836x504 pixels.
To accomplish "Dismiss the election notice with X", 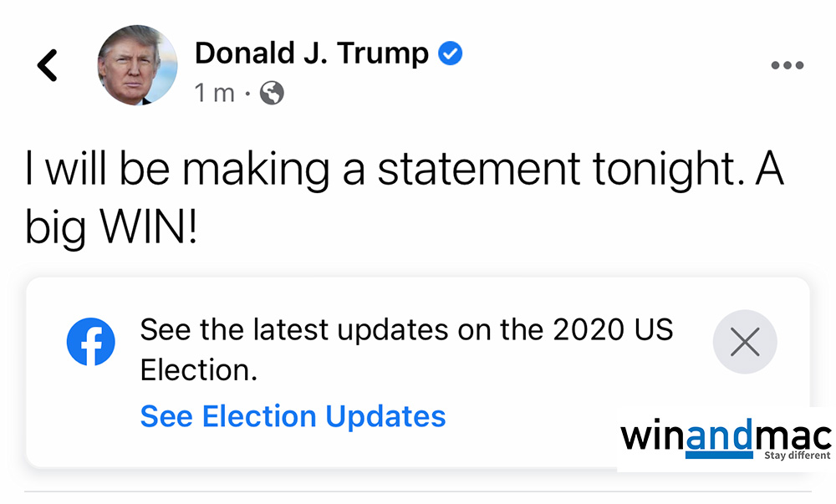I will [x=744, y=342].
